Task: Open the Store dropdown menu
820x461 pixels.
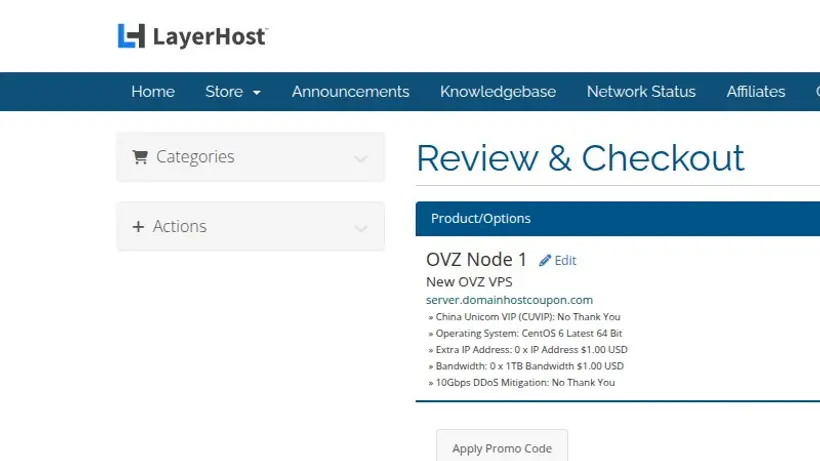Action: click(233, 91)
